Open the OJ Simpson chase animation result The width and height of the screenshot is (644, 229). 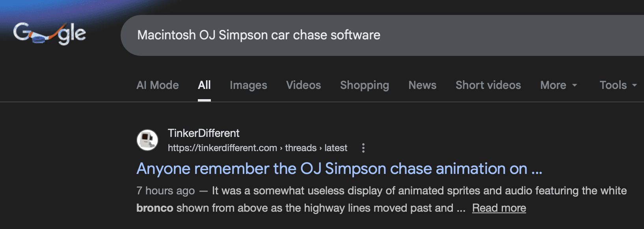pyautogui.click(x=339, y=169)
